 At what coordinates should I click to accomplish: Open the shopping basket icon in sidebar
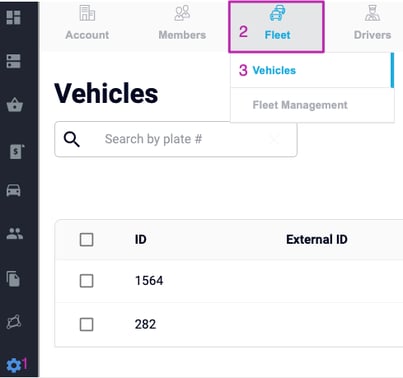tap(15, 104)
